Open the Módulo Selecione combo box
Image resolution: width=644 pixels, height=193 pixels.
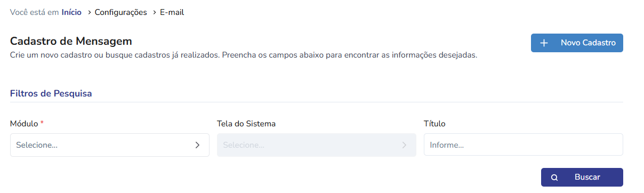click(x=110, y=145)
